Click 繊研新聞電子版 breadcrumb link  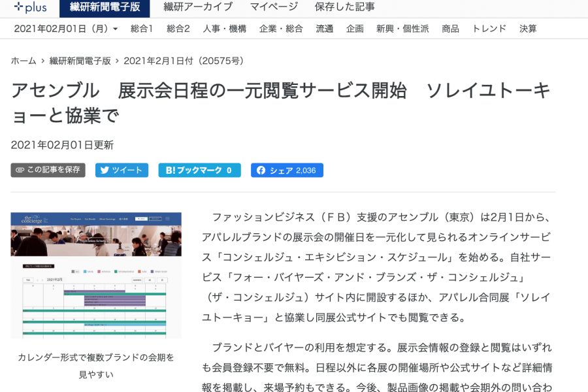pyautogui.click(x=79, y=61)
